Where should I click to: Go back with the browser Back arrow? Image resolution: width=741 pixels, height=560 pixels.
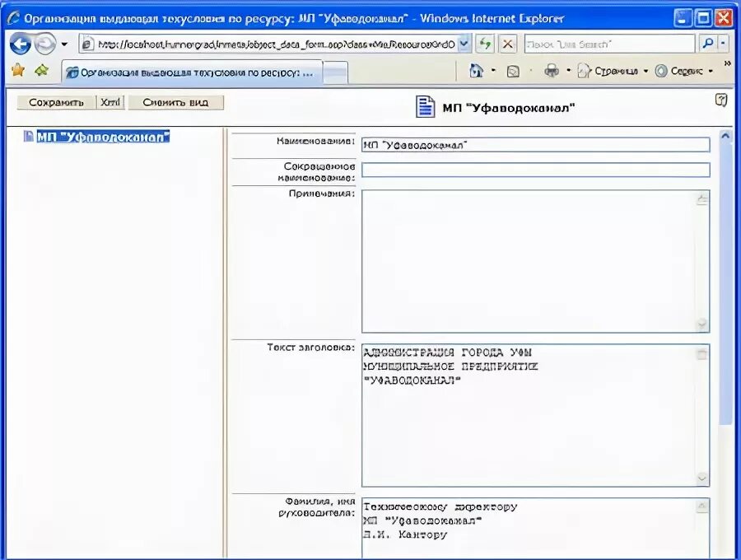pyautogui.click(x=21, y=44)
